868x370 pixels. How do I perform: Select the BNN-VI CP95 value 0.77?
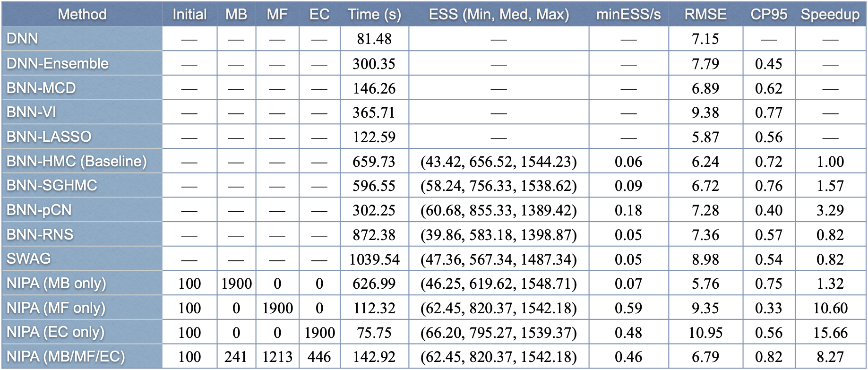[769, 112]
